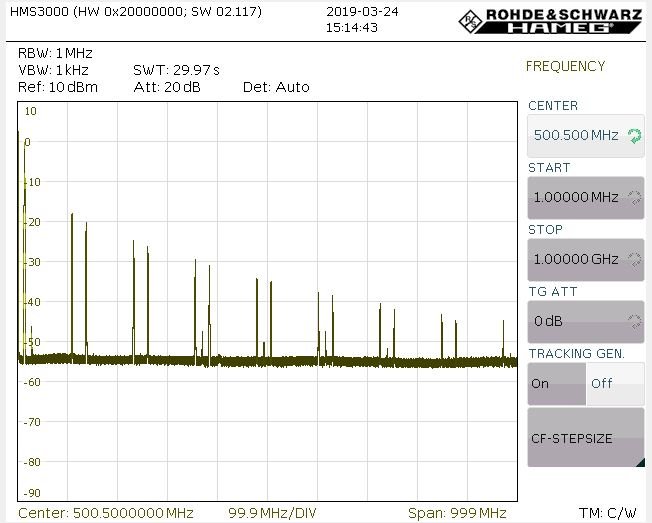
Task: Select the TG ATT 0 dB softkey
Action: 586,322
